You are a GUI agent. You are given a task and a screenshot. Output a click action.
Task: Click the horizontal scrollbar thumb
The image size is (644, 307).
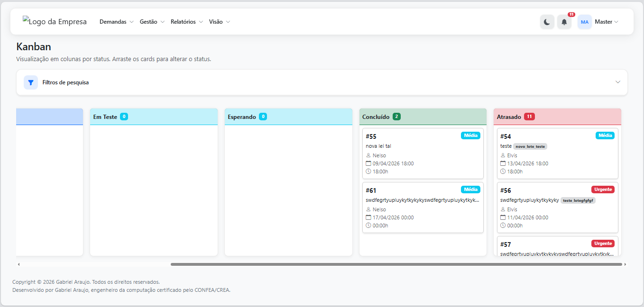(x=396, y=264)
